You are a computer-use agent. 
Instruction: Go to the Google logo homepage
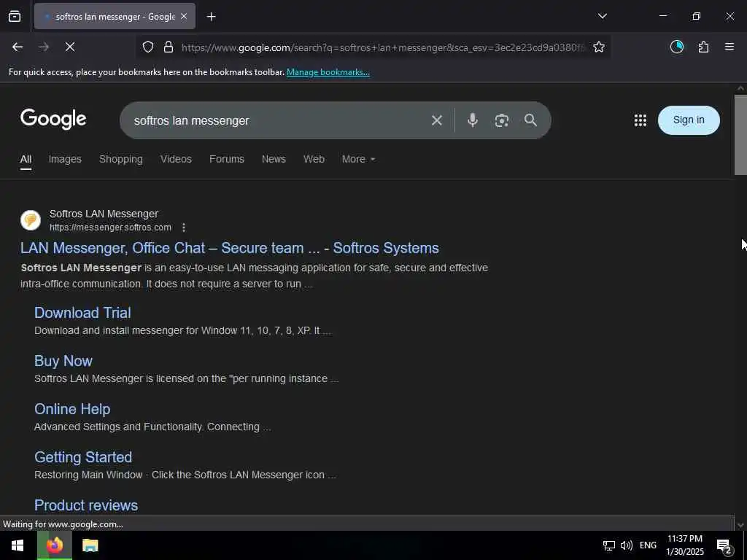[x=53, y=119]
